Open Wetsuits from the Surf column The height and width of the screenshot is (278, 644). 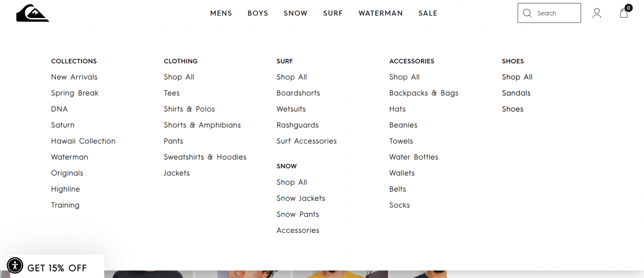point(291,109)
